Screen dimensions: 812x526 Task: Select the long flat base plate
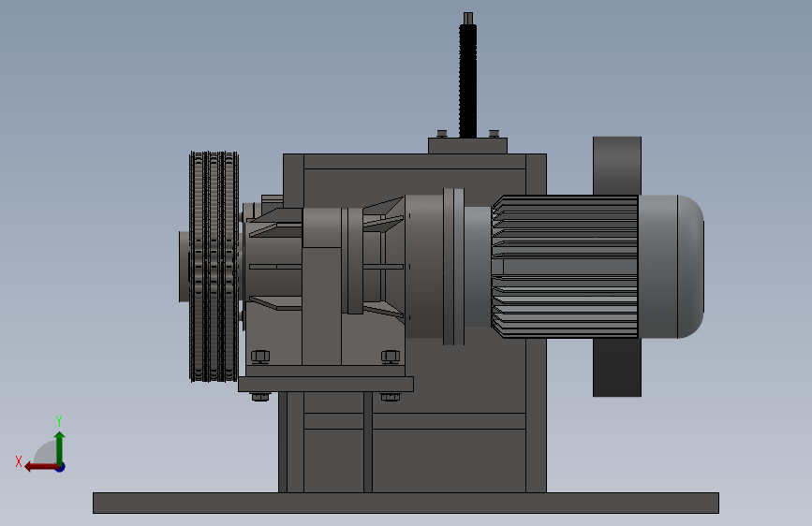pyautogui.click(x=406, y=503)
